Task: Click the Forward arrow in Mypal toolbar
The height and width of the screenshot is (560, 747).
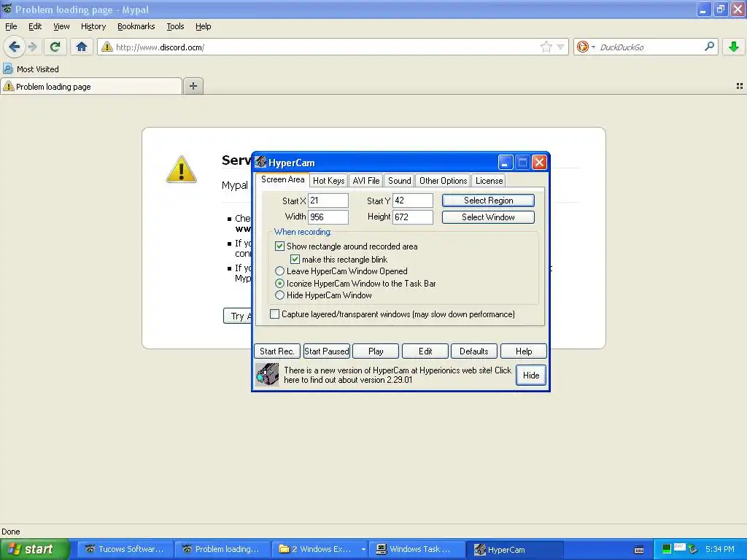Action: (32, 47)
